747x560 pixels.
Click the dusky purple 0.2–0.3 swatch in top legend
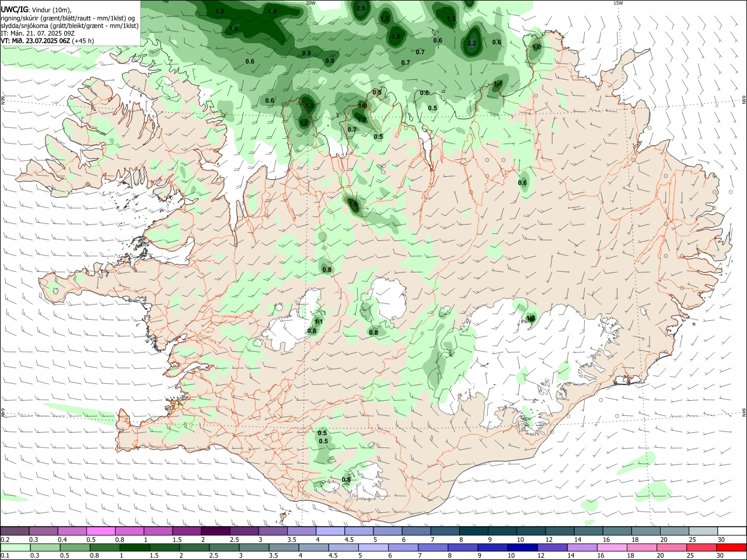tap(15, 531)
